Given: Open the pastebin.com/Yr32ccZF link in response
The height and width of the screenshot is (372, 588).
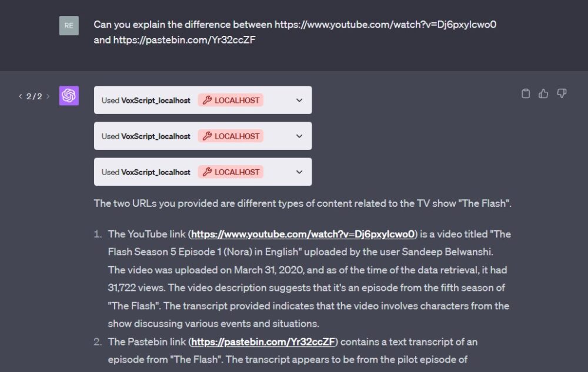Looking at the screenshot, I should [x=263, y=341].
